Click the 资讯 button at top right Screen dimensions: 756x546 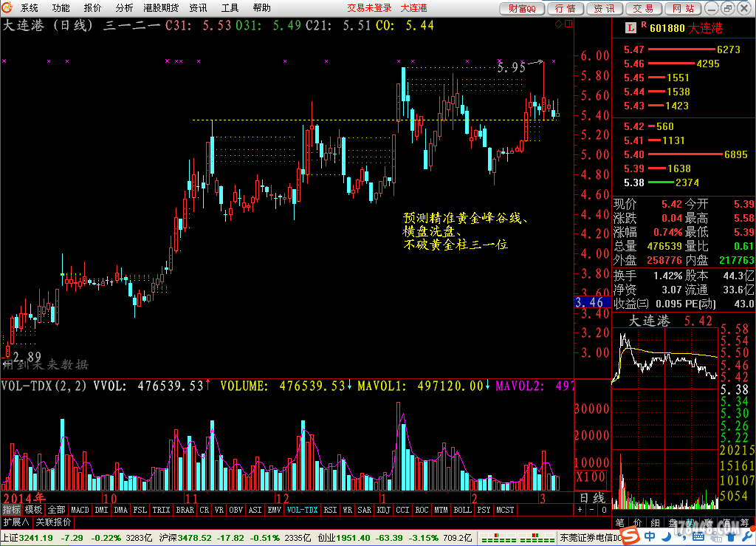pyautogui.click(x=604, y=8)
